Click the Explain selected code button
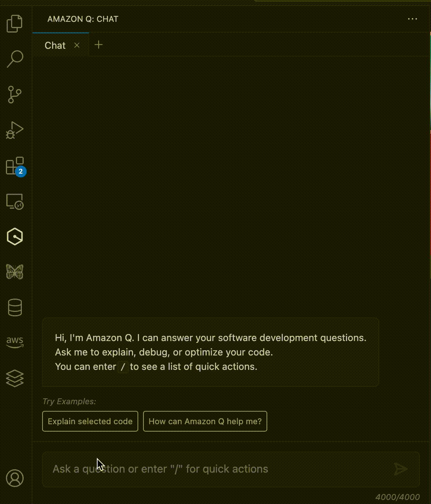 tap(90, 421)
